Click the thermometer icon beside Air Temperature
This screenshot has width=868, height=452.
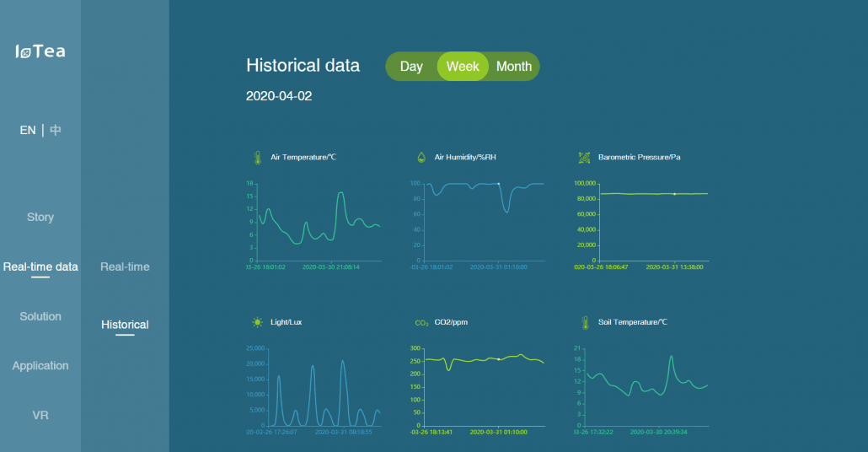pos(257,158)
